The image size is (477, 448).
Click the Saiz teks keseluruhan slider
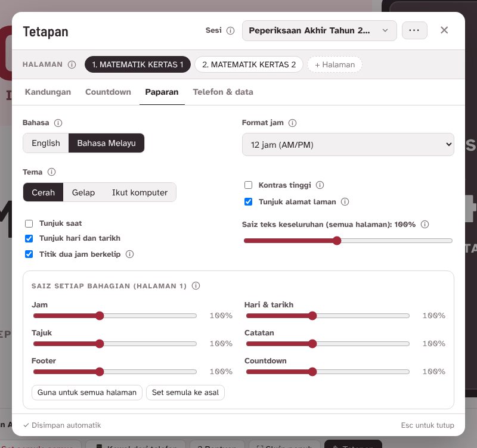(348, 241)
